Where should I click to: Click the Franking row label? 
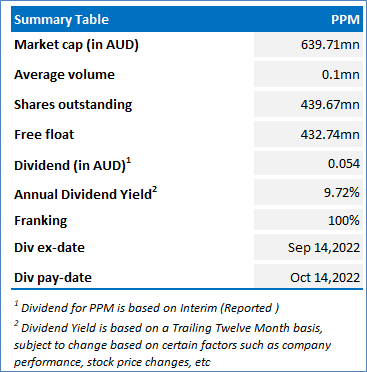tap(41, 221)
